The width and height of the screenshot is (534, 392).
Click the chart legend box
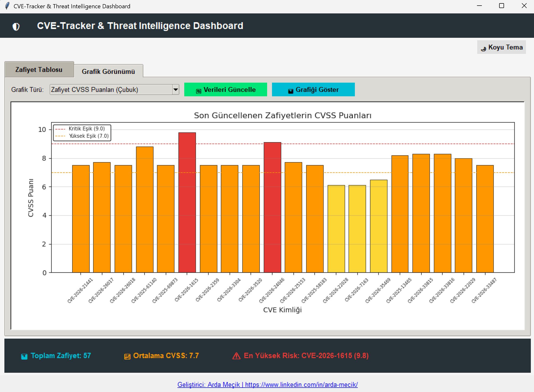pos(82,133)
